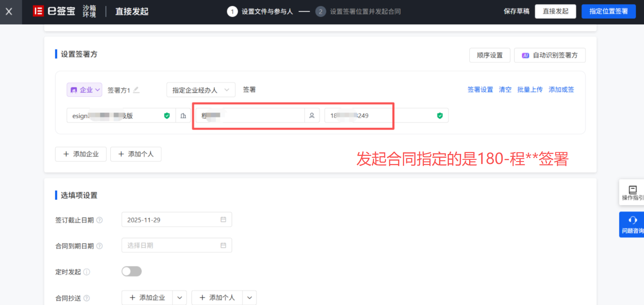Click the 自动识别签署方 AI button
The width and height of the screenshot is (644, 305).
point(550,55)
